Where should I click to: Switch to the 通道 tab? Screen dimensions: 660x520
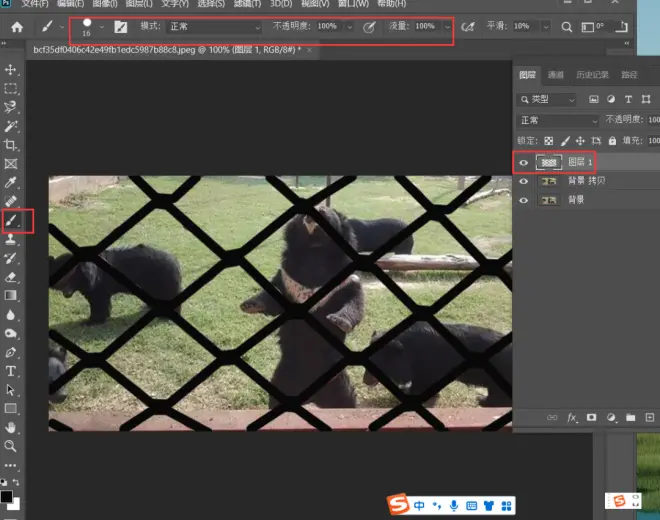point(556,75)
